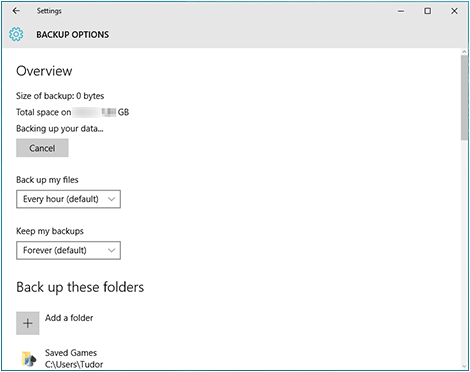Click the Settings gear icon
The image size is (470, 372).
(x=16, y=34)
